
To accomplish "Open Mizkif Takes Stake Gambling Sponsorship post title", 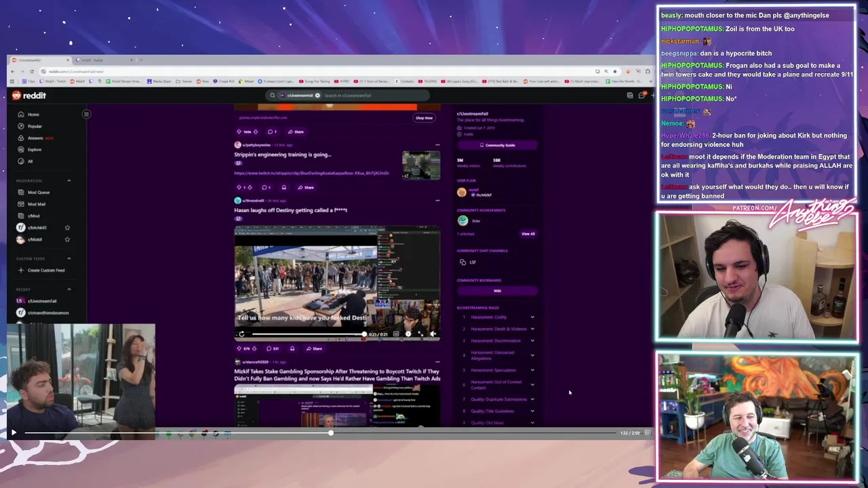I will click(x=337, y=375).
